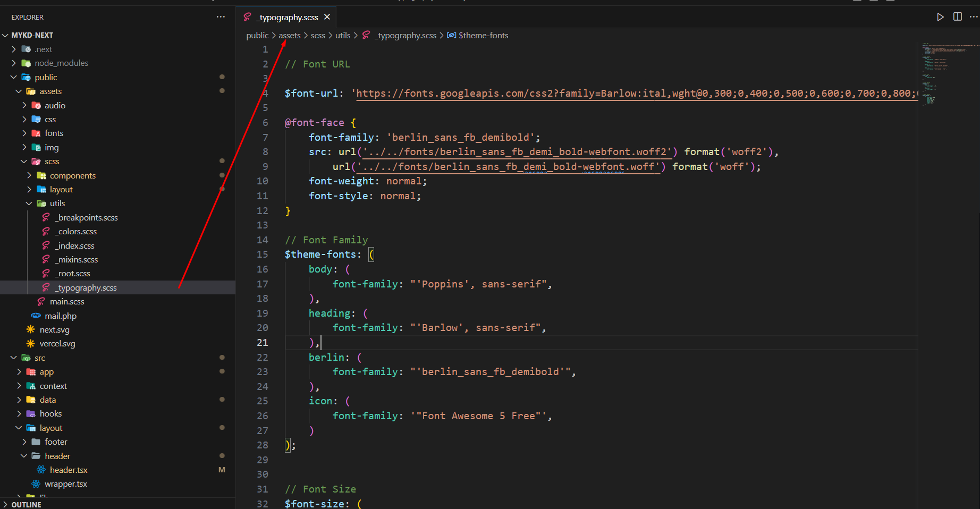Select the layout folder under scss

pyautogui.click(x=61, y=189)
